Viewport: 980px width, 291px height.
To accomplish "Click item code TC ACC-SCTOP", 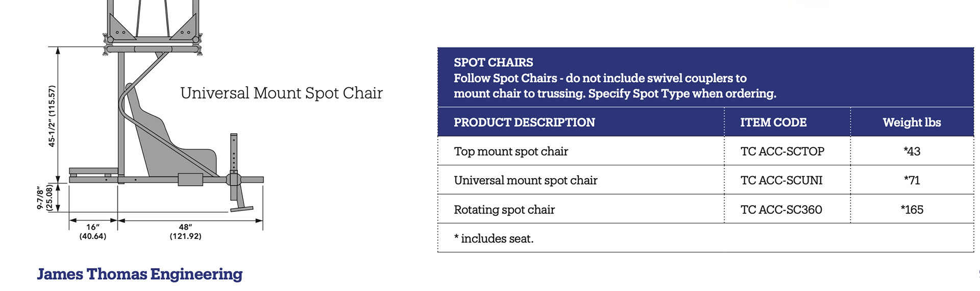I will pos(782,152).
